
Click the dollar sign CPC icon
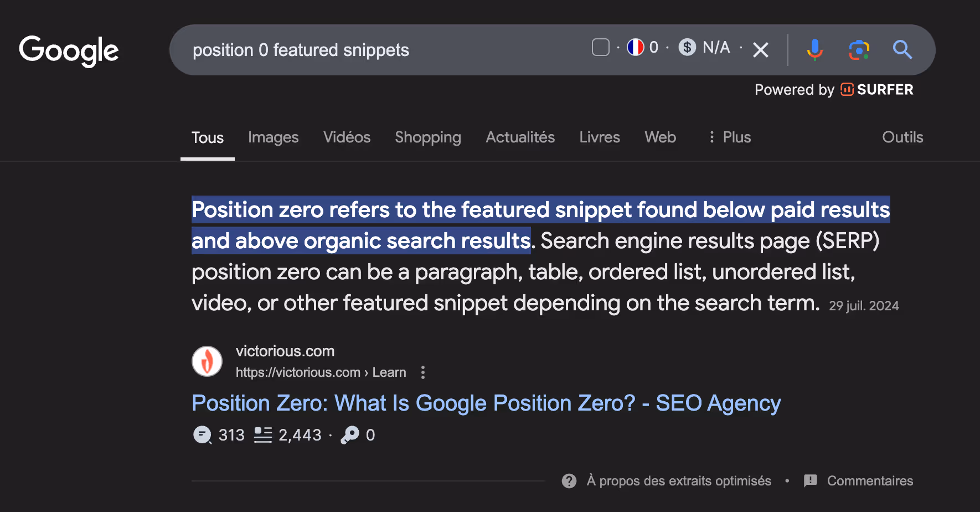(687, 47)
